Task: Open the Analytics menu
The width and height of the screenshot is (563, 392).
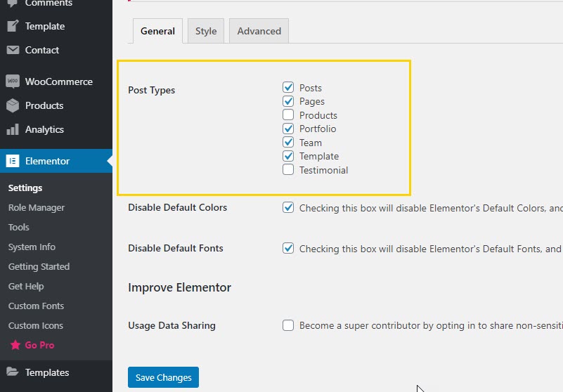Action: coord(56,129)
